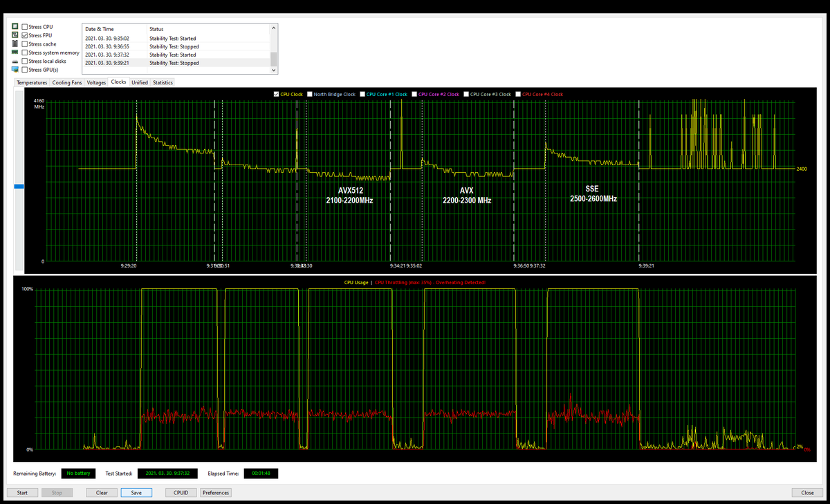Click the log list scroll down arrow
This screenshot has height=504, width=830.
274,70
